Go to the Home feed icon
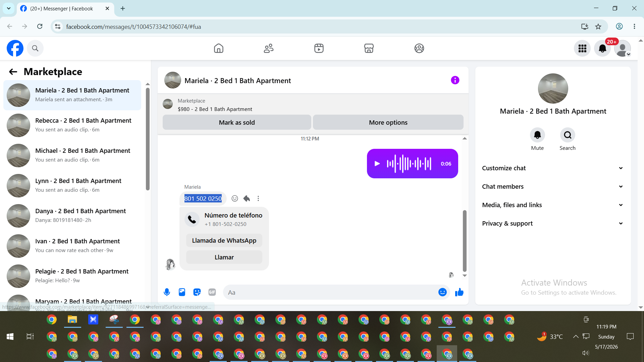Image resolution: width=644 pixels, height=362 pixels. 219,48
